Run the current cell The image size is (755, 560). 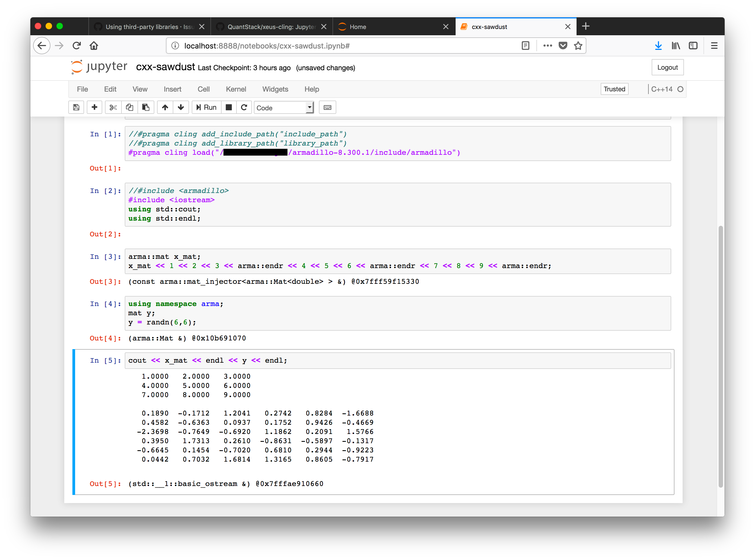206,107
